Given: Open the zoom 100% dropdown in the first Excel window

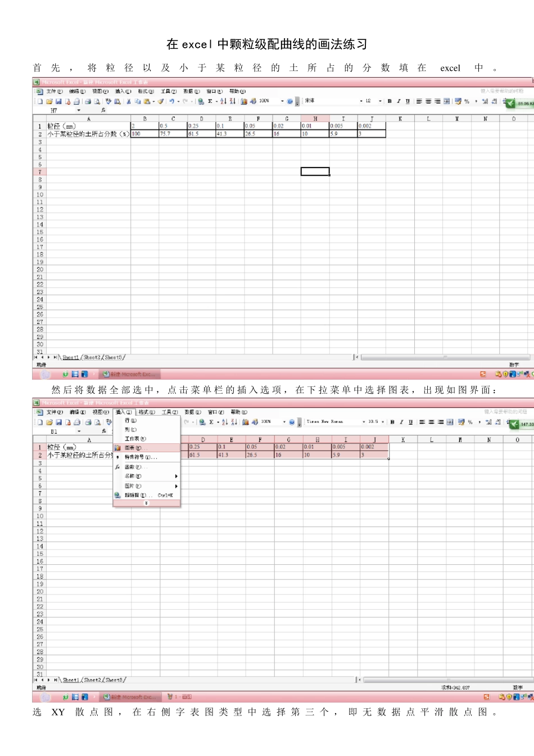Looking at the screenshot, I should 282,101.
